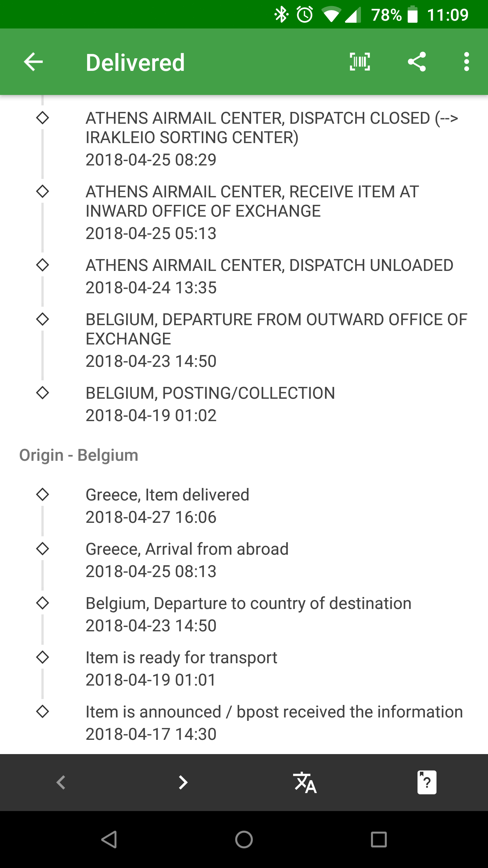Select 'Item is ready for transport' entry
Viewport: 488px width, 868px height.
click(181, 668)
